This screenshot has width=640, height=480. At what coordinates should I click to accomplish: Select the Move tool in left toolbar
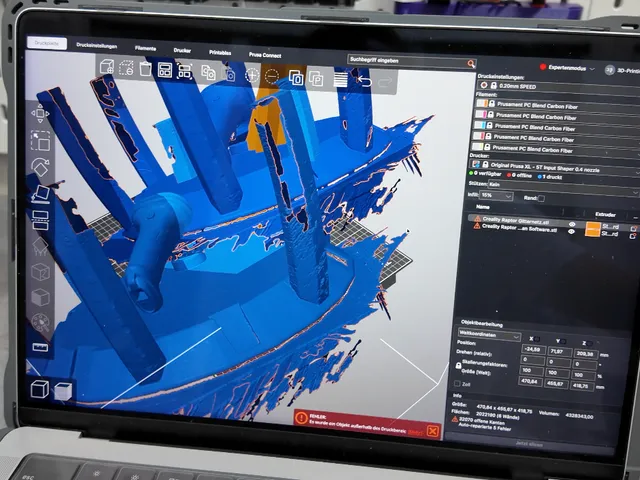coord(40,113)
